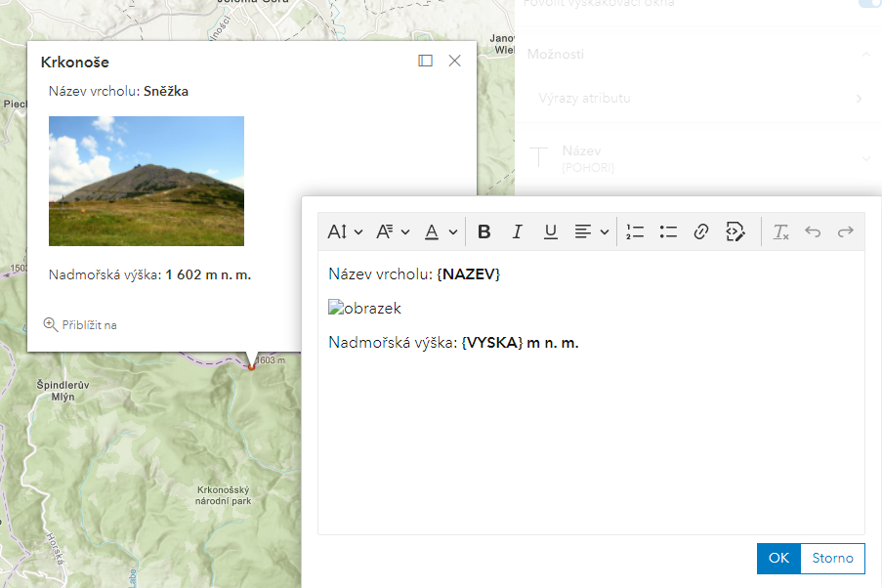882x588 pixels.
Task: Insert a bulleted list
Action: point(668,231)
